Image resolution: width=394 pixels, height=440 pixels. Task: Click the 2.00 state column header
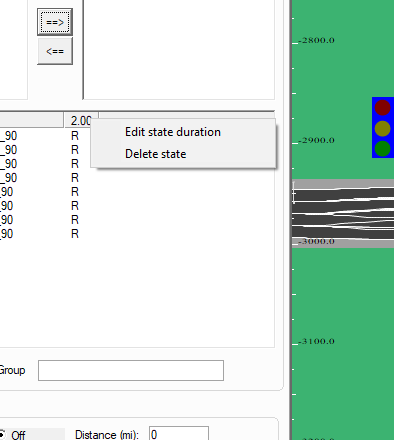[81, 120]
